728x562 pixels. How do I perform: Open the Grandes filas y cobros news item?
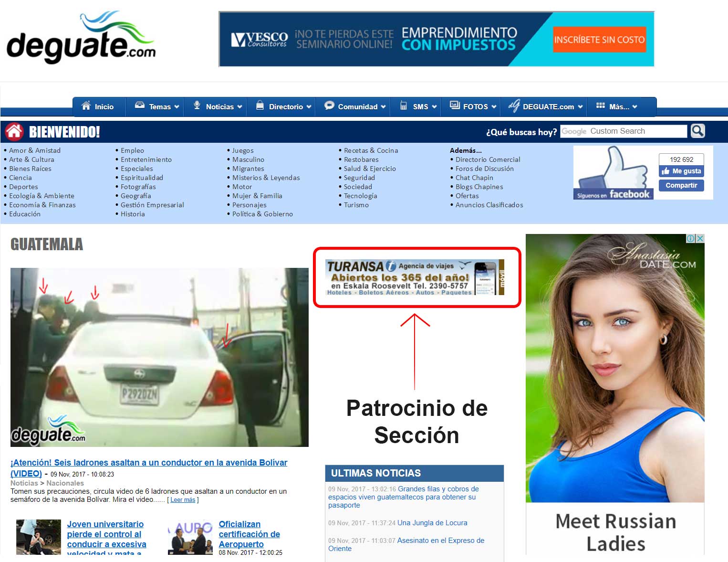pyautogui.click(x=403, y=497)
